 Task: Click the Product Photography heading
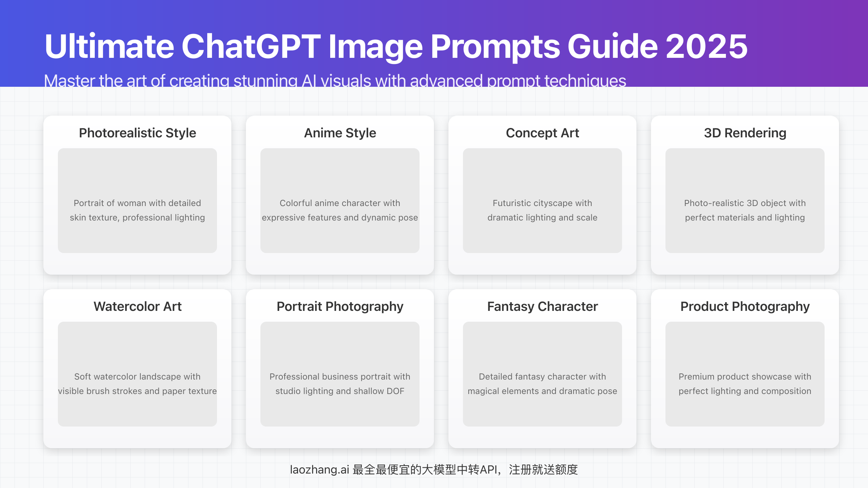(745, 307)
